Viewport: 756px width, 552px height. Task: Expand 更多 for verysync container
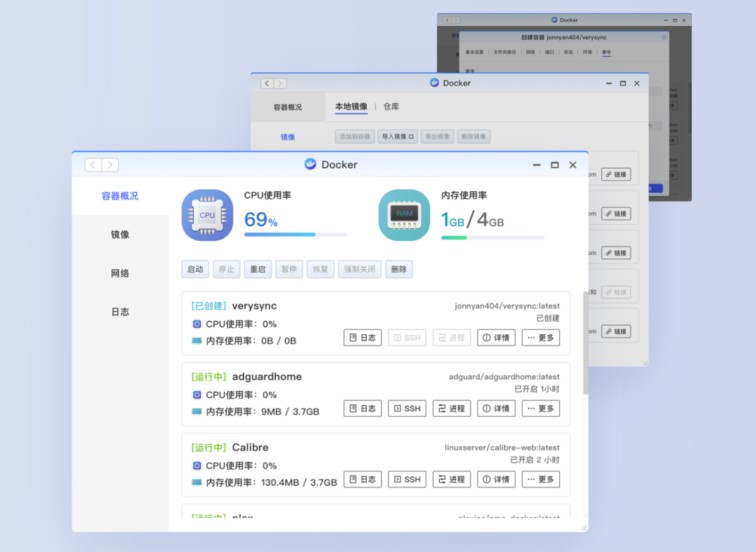tap(541, 338)
